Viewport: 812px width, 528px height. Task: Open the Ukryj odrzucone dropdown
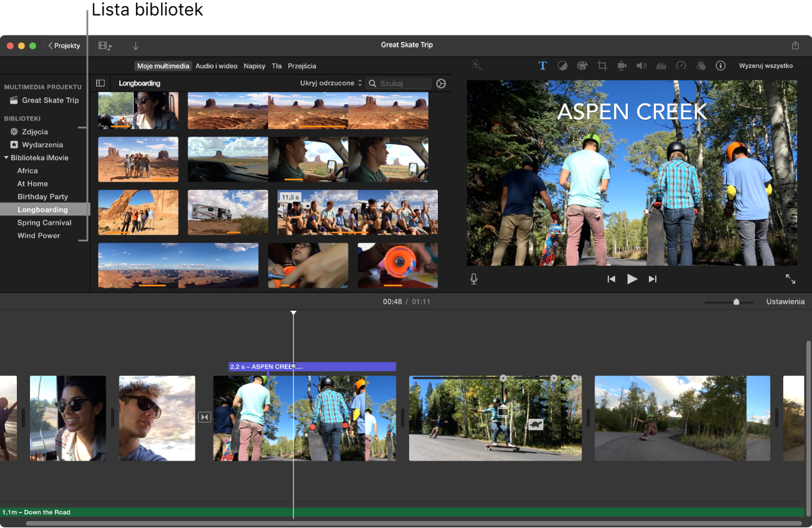tap(331, 83)
